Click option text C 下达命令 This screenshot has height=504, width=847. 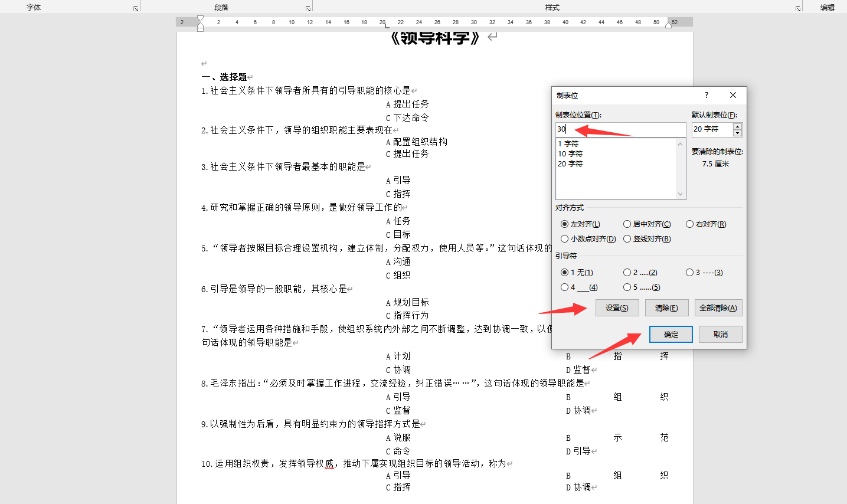pyautogui.click(x=407, y=118)
